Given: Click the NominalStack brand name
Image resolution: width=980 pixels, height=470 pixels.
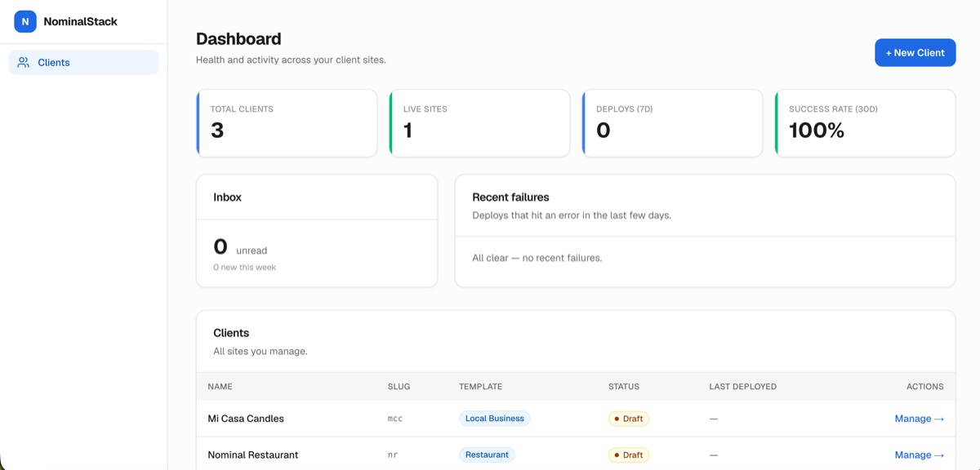Looking at the screenshot, I should [x=81, y=22].
